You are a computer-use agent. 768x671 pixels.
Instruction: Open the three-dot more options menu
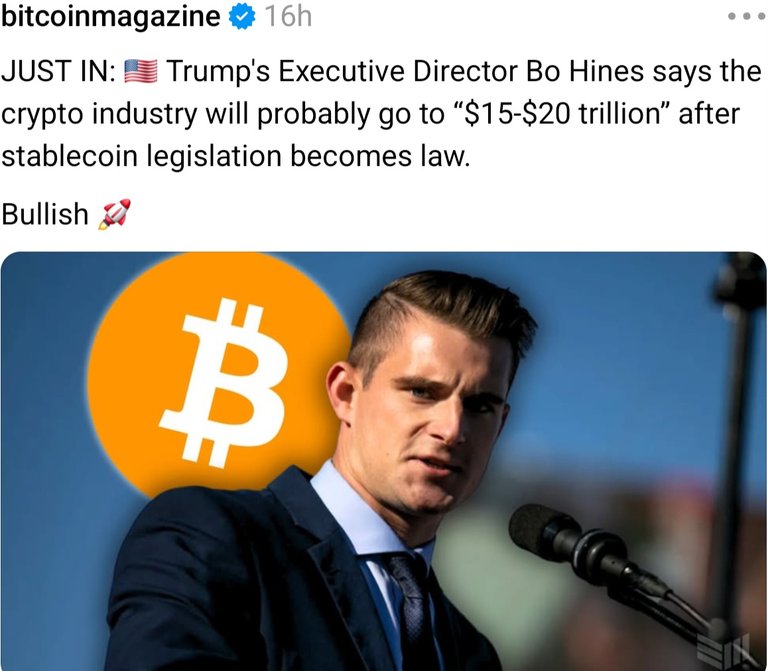point(746,16)
